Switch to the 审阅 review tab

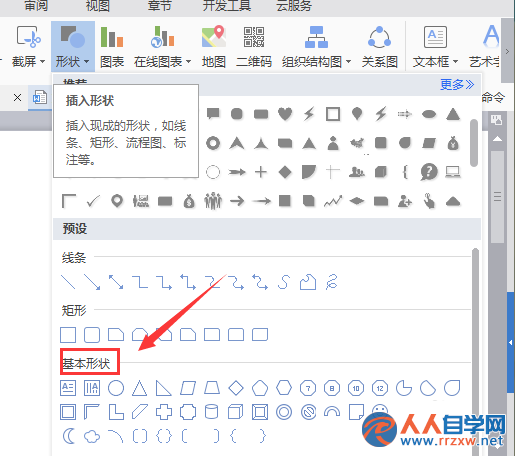point(36,6)
